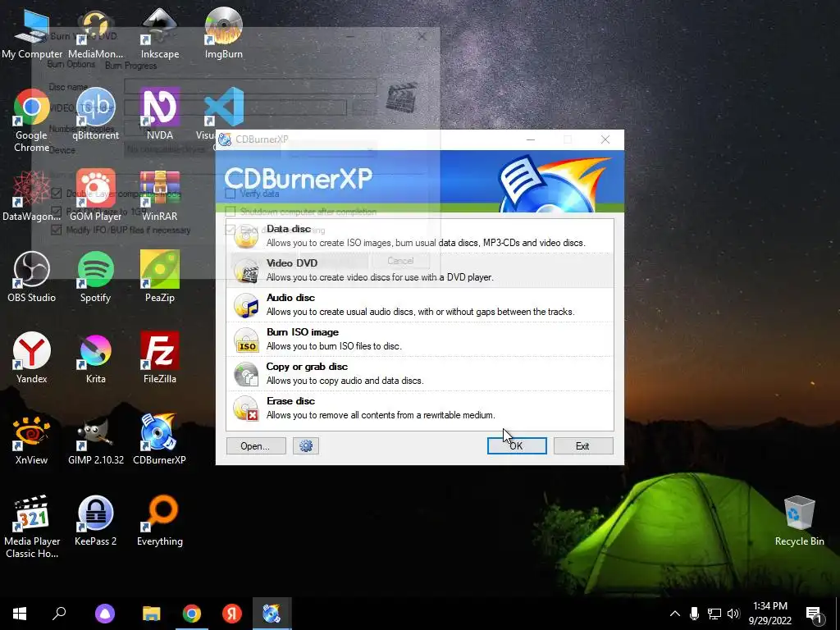Select the Audio disc option
The image size is (840, 630).
[419, 305]
